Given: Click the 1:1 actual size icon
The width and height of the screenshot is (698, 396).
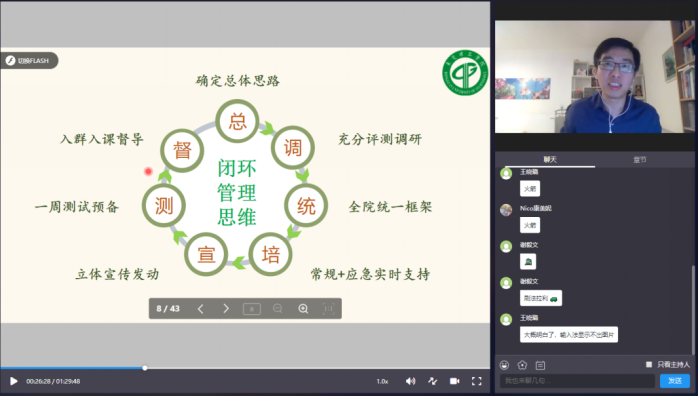Looking at the screenshot, I should coord(329,309).
